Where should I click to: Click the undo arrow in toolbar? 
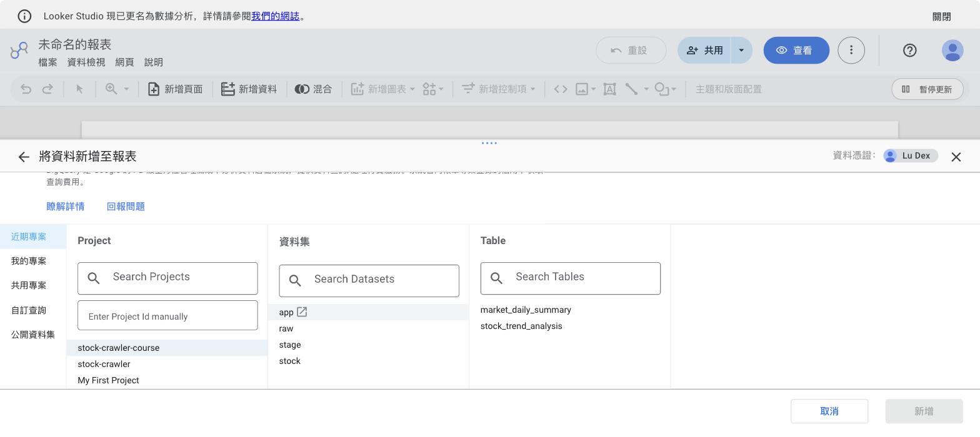[x=26, y=89]
